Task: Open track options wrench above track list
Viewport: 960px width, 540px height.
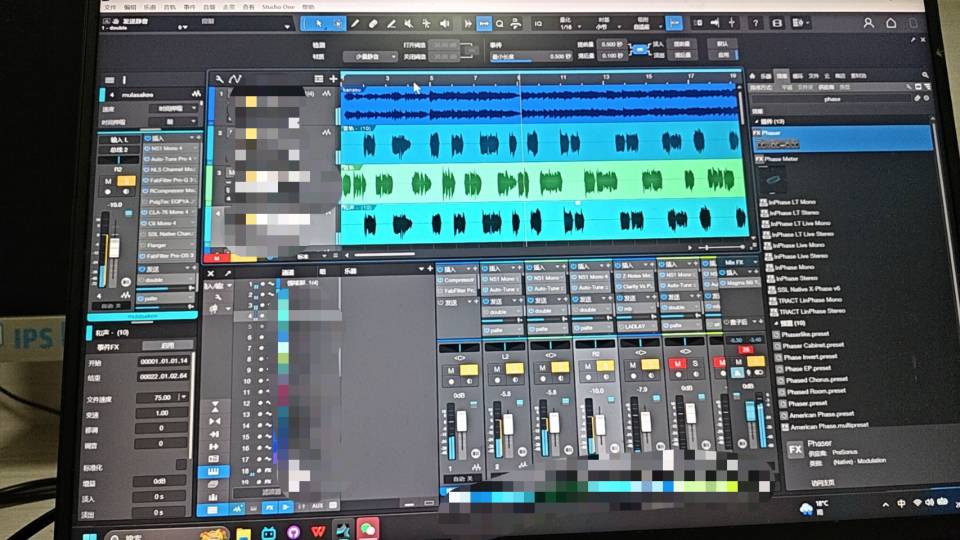Action: point(219,79)
